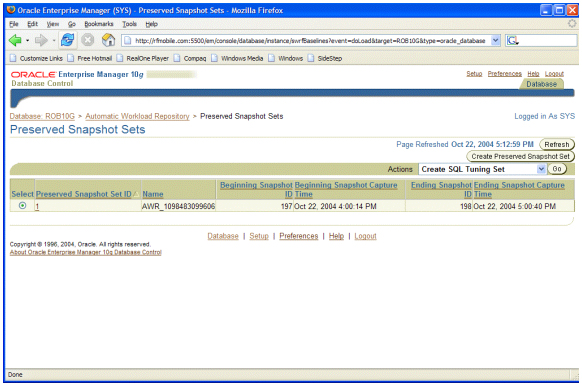Click the Google search input field
582x385 pixels.
pyautogui.click(x=548, y=40)
